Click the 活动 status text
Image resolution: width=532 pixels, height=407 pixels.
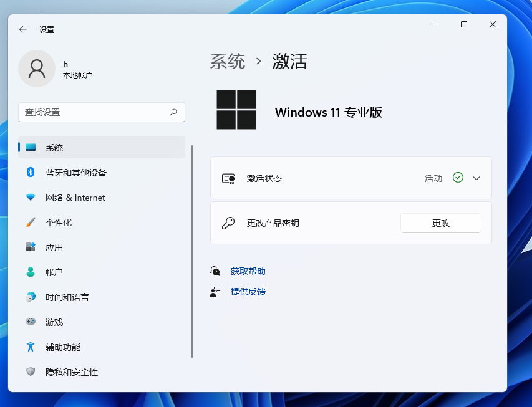coord(433,178)
